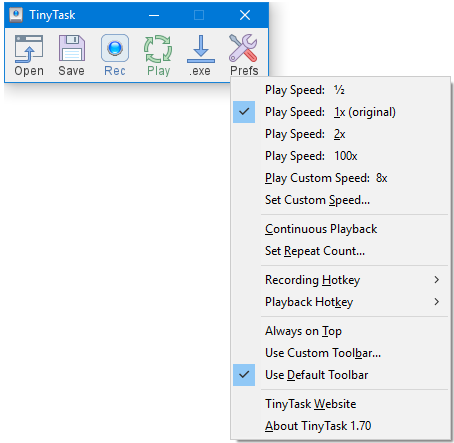Click the Open recording toolbar icon
This screenshot has height=443, width=454.
point(29,55)
